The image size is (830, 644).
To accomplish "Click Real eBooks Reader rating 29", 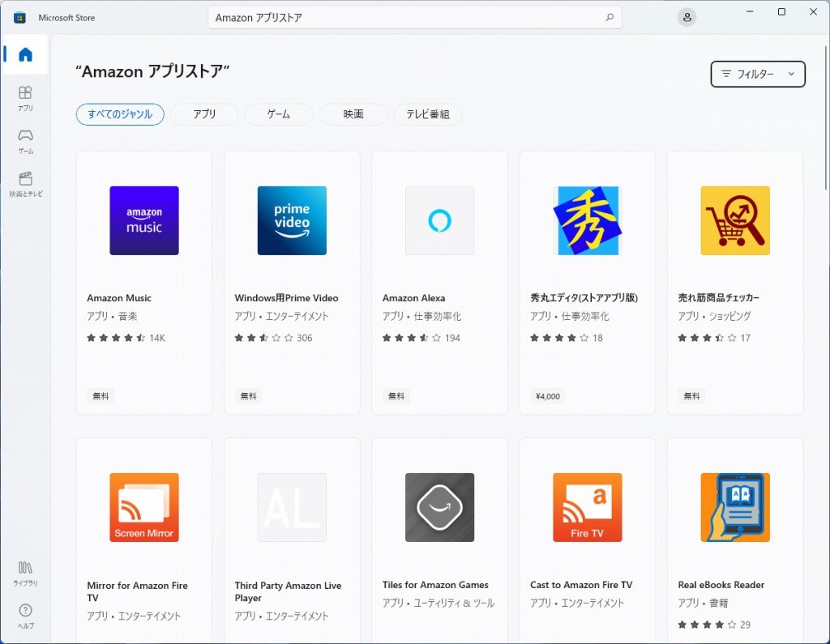I will click(714, 625).
